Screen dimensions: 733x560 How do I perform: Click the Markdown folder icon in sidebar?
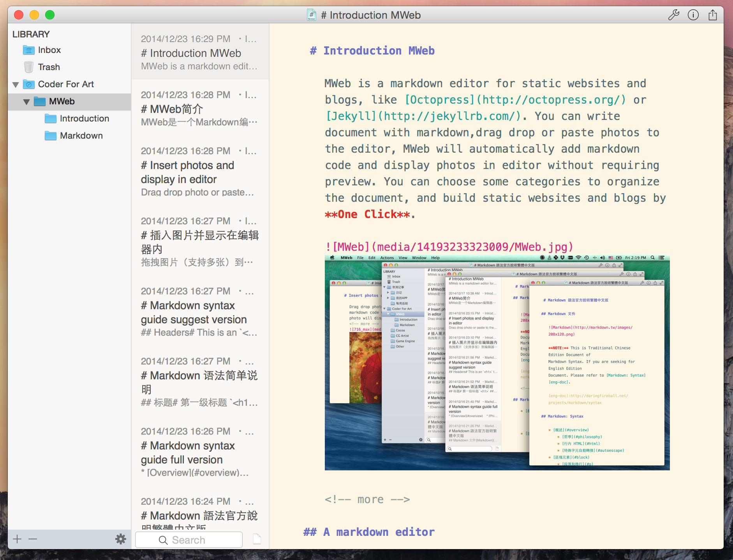[51, 136]
